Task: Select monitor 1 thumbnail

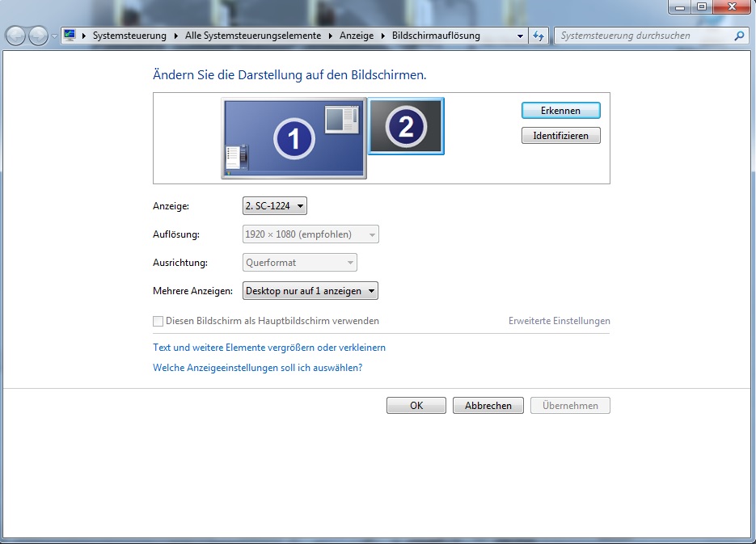Action: coord(294,138)
